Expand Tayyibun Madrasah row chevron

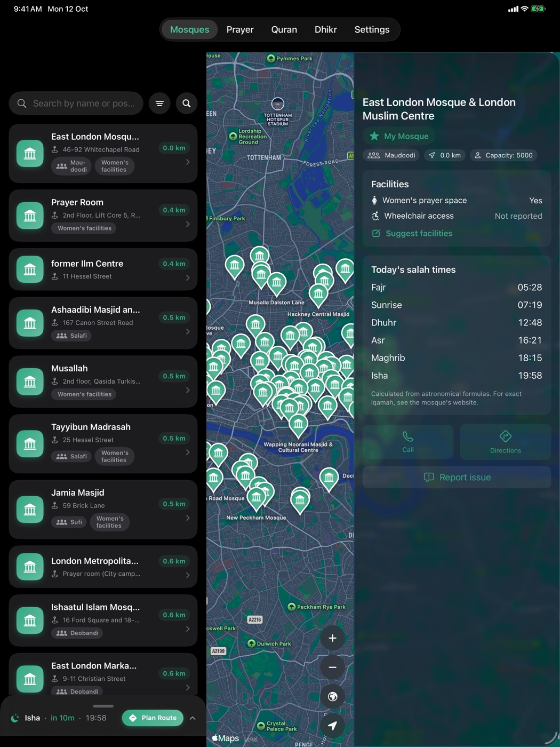pyautogui.click(x=188, y=452)
